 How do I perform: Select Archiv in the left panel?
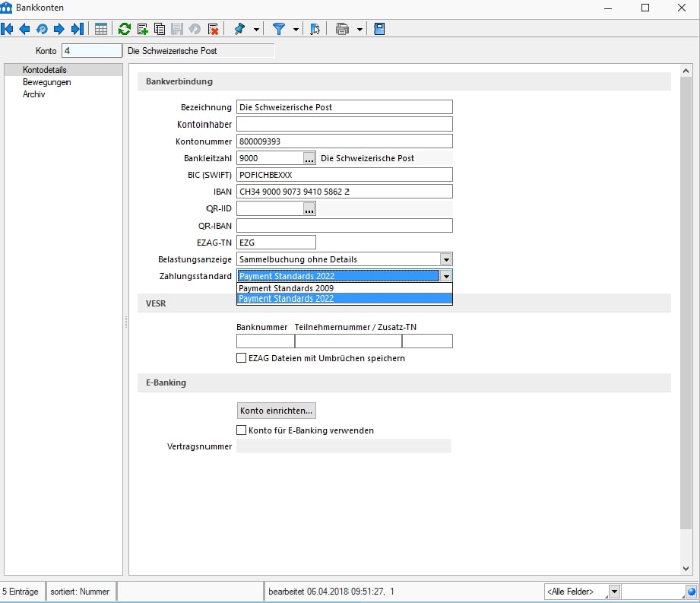34,94
